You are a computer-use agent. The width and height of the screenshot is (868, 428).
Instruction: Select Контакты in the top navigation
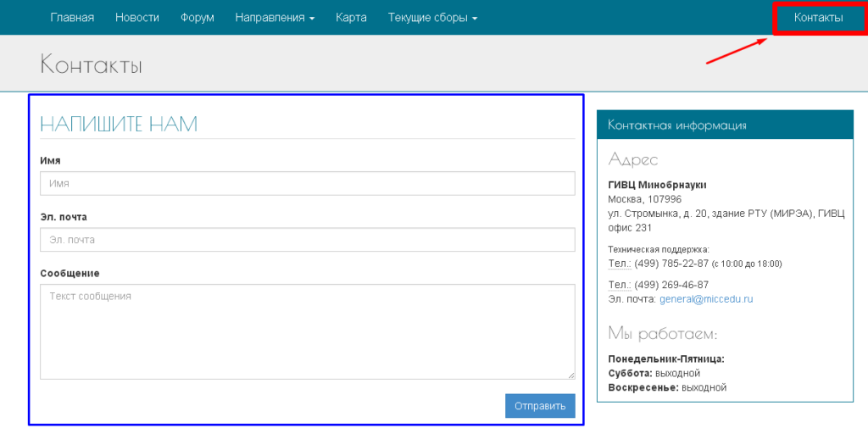[x=818, y=18]
